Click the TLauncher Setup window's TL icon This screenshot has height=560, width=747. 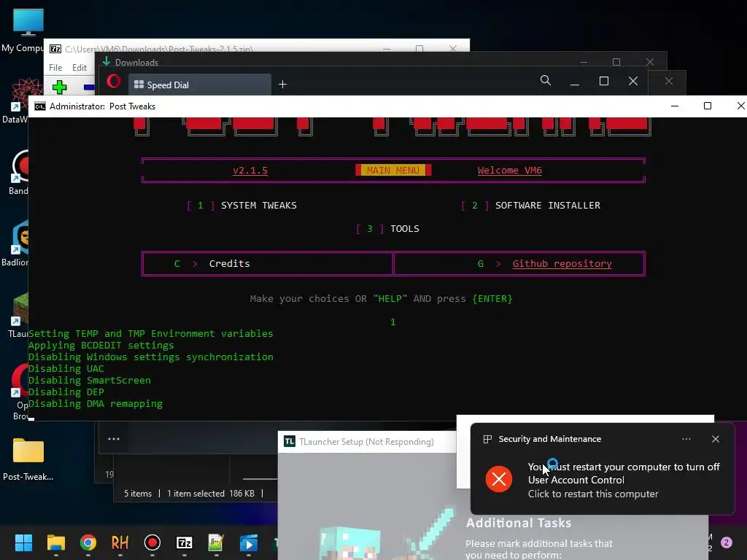289,441
